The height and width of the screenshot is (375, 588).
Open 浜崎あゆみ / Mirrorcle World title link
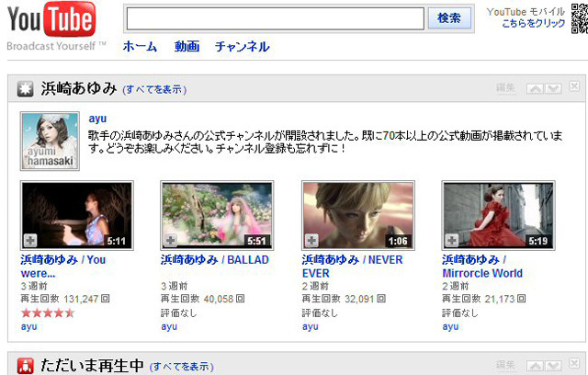point(482,267)
